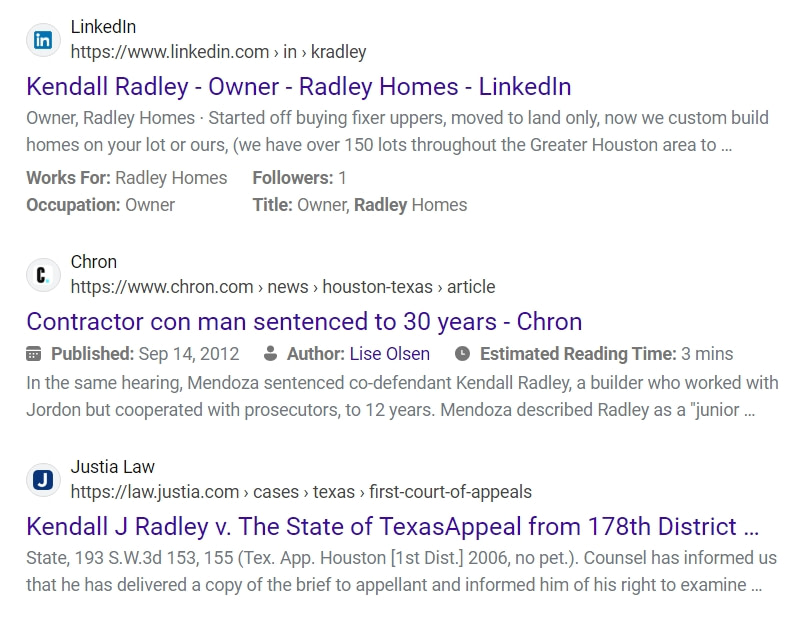Click the Chron snippet about Mendoza sentencing
Screen dimensions: 809x620
(402, 397)
